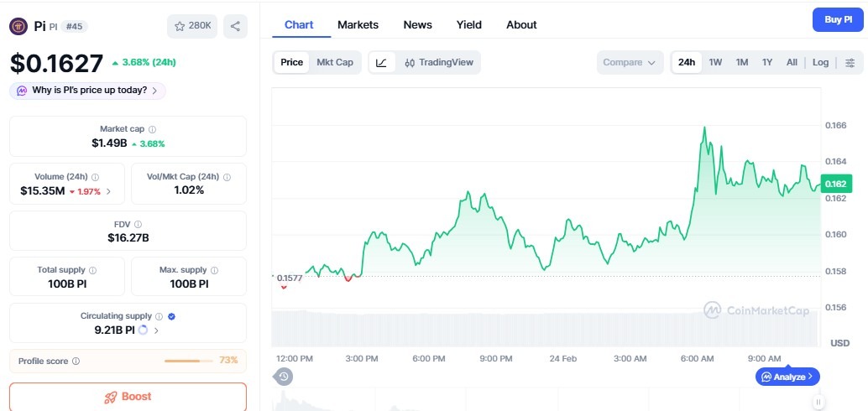This screenshot has width=868, height=411.
Task: Select the Mkt Cap chart toggle
Action: point(335,63)
